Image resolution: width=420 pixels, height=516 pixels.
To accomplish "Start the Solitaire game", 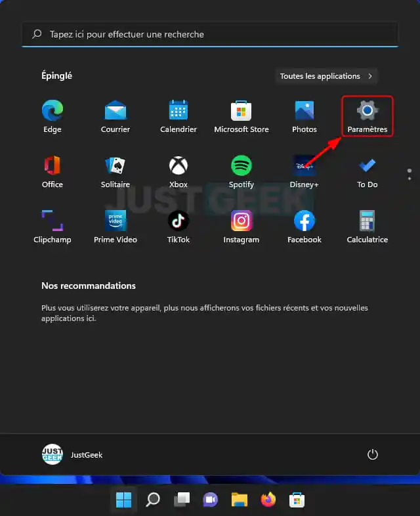I will pyautogui.click(x=115, y=171).
